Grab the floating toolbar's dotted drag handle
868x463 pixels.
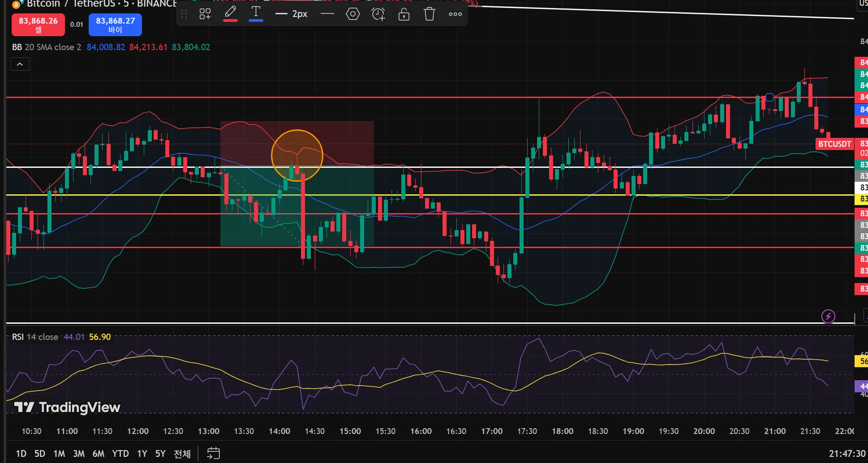coord(184,14)
